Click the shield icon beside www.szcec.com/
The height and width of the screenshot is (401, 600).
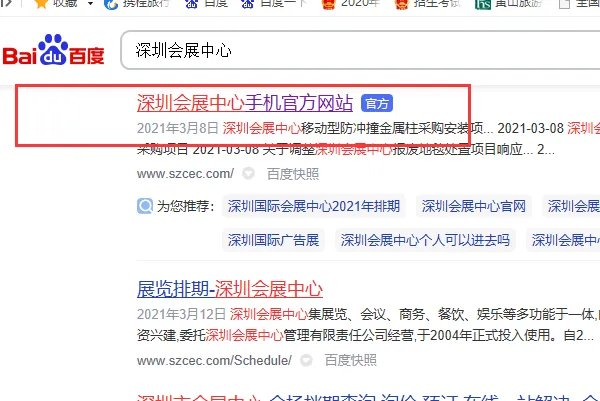pos(248,173)
